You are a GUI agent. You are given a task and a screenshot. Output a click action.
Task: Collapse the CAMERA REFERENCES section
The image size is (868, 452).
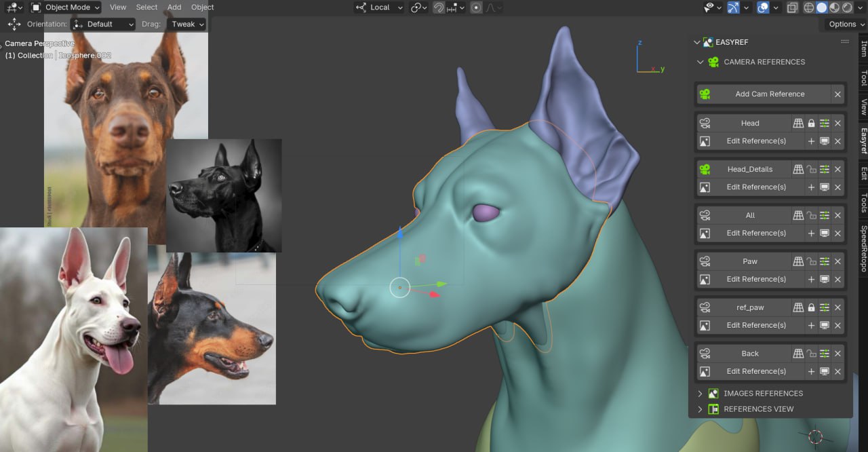[x=701, y=62]
